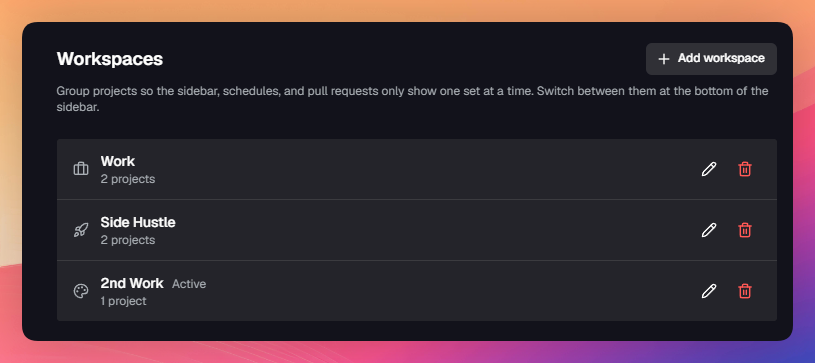Click the Add workspace button
This screenshot has width=815, height=363.
[x=711, y=59]
